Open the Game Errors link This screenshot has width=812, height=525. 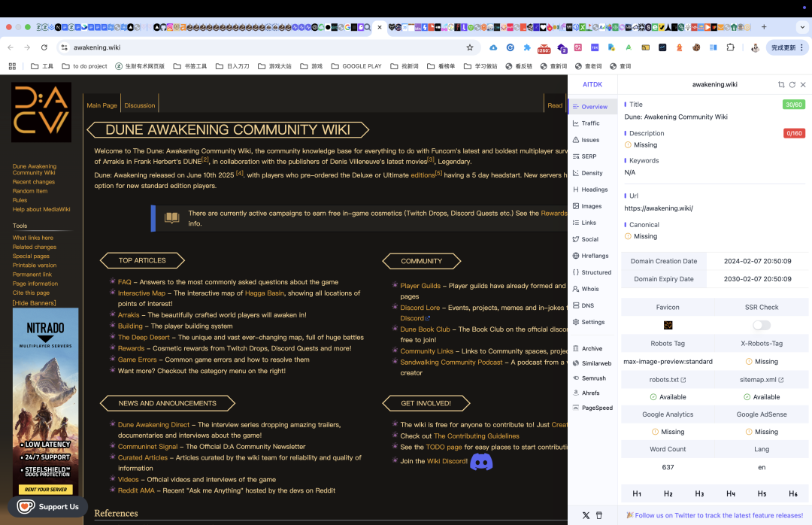pyautogui.click(x=138, y=360)
